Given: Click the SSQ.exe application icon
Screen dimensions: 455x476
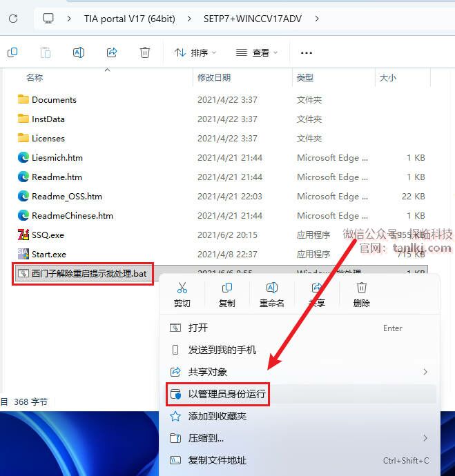Looking at the screenshot, I should pos(23,235).
